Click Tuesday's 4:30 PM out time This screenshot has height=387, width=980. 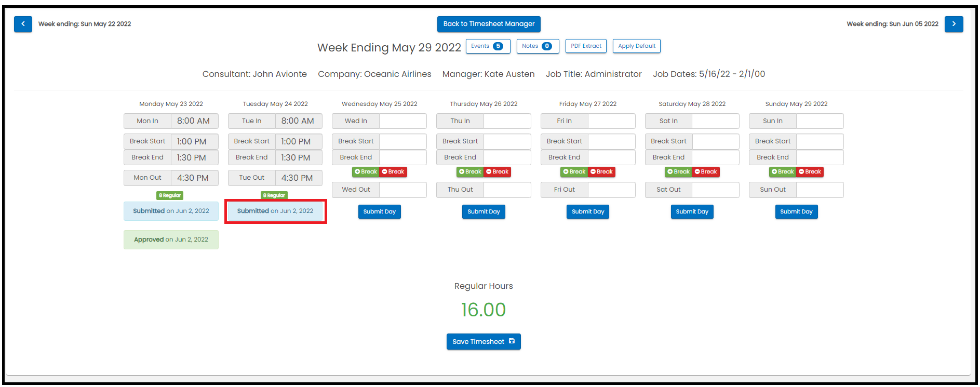point(299,178)
